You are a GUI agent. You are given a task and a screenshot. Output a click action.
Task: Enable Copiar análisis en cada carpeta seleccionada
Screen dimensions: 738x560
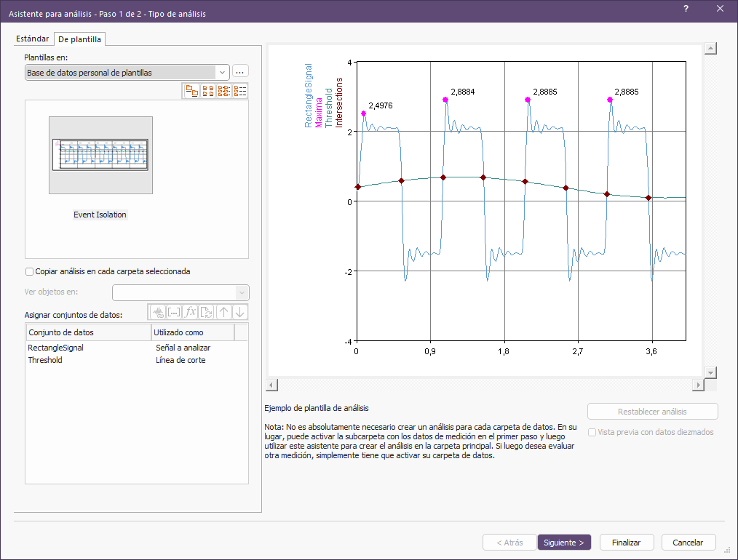(x=30, y=271)
